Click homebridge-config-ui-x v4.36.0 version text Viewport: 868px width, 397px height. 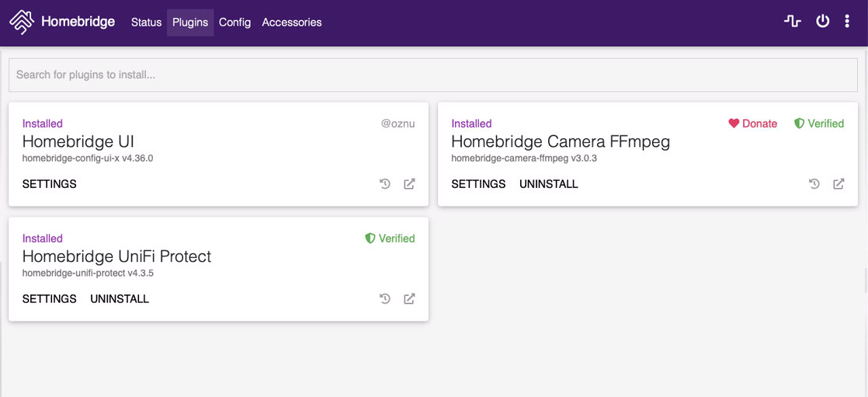(x=88, y=158)
